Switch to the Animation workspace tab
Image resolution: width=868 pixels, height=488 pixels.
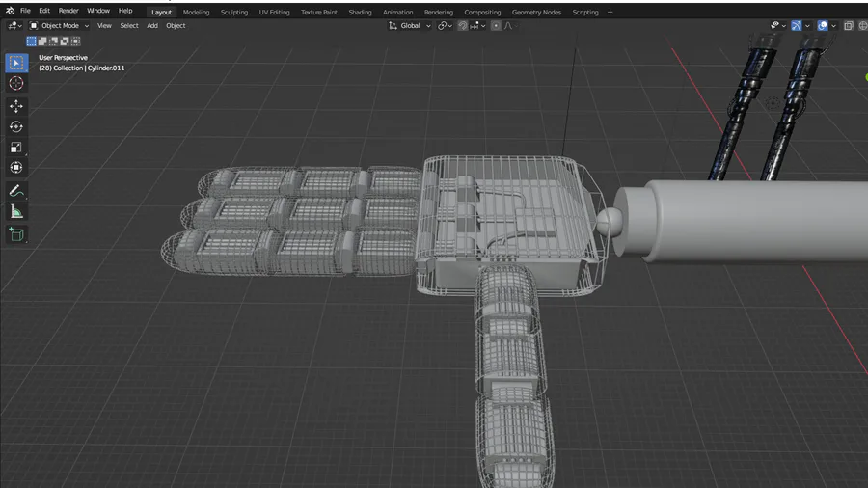(398, 13)
